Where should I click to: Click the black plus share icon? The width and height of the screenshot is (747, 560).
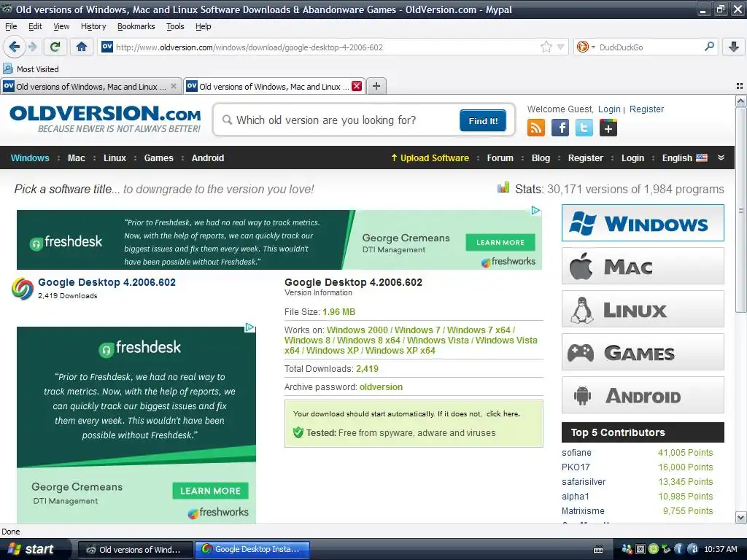[608, 128]
